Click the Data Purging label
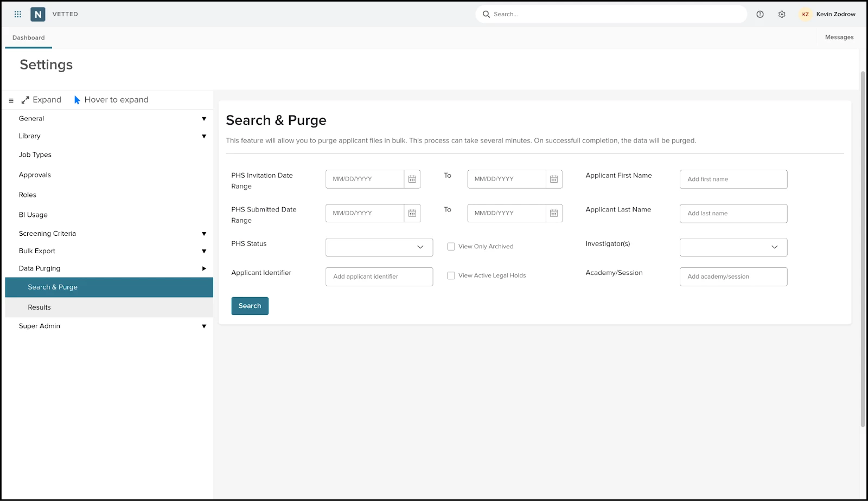868x501 pixels. click(x=40, y=268)
